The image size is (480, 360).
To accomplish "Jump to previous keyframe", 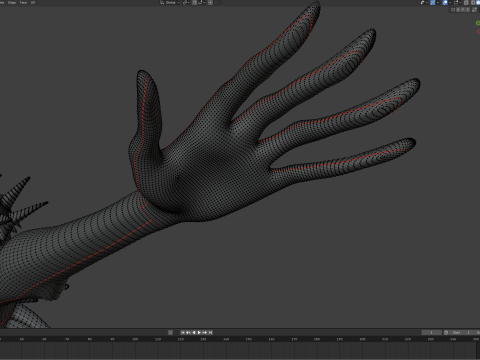I will pos(188,332).
